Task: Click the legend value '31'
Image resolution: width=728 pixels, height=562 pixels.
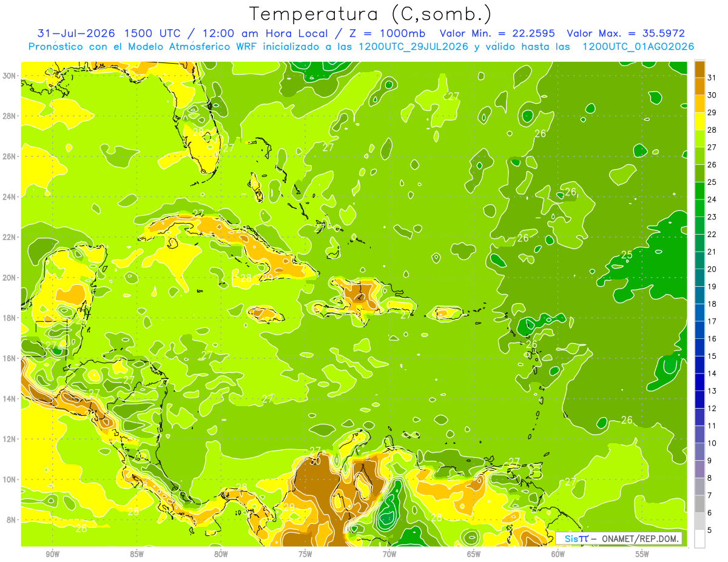Action: (712, 78)
